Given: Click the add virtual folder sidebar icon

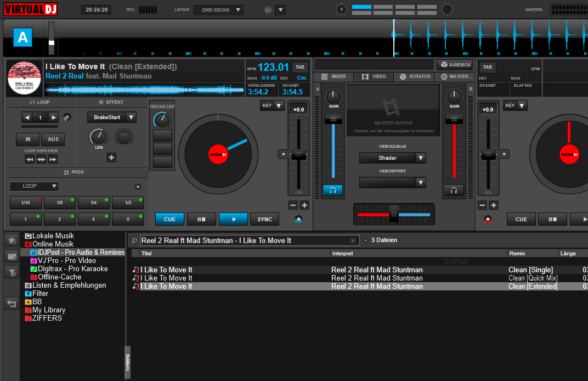Looking at the screenshot, I should (x=12, y=256).
